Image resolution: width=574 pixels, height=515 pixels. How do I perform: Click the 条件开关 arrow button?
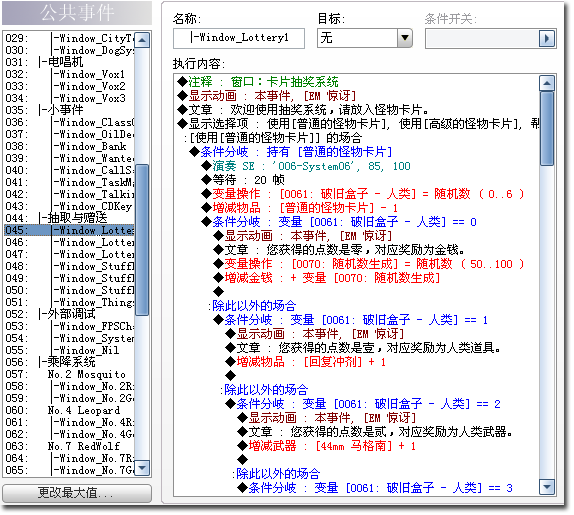[x=547, y=38]
